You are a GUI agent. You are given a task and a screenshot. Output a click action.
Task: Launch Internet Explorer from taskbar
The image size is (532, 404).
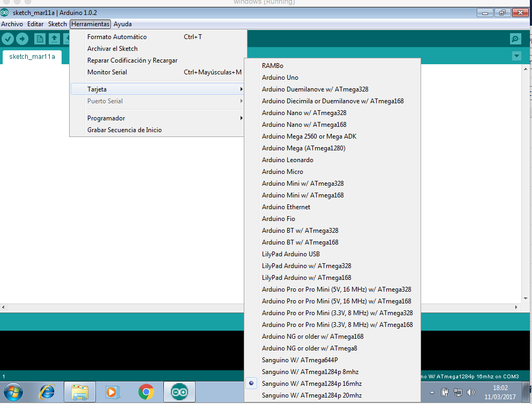point(47,392)
